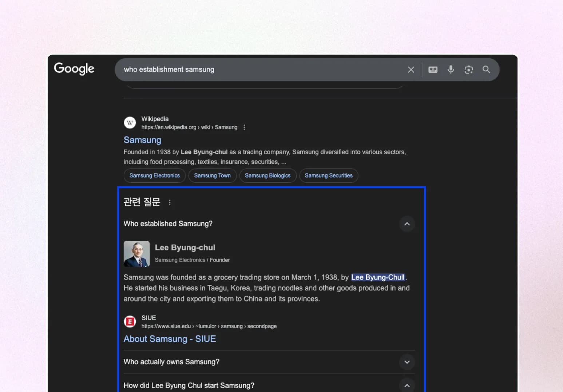The height and width of the screenshot is (392, 563).
Task: Open the three-dot menu beside 관련 질문
Action: (170, 202)
